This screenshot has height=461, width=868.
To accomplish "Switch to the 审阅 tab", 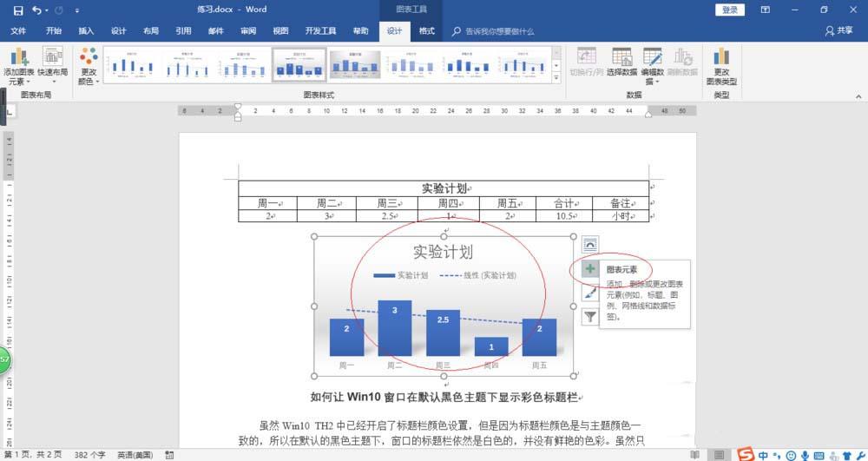I will (x=248, y=31).
